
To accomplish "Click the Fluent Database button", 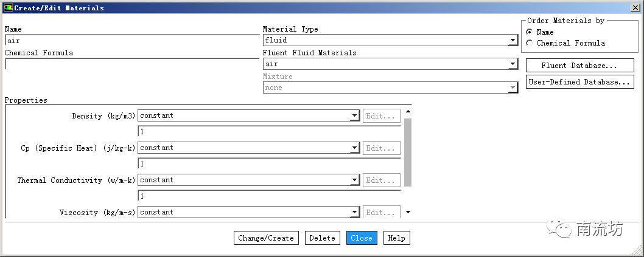I will coord(579,66).
